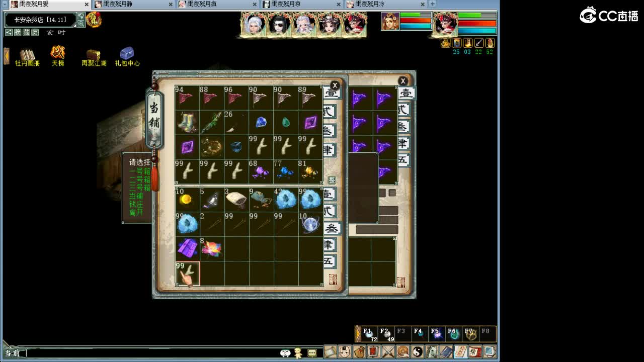Use the F5 hotkey skill slot
The image size is (644, 362).
[x=436, y=334]
